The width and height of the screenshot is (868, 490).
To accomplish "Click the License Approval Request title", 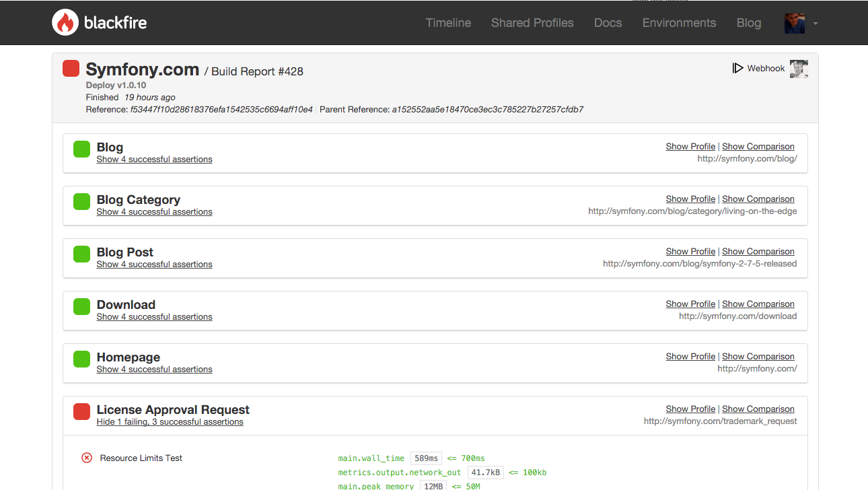I will click(173, 410).
